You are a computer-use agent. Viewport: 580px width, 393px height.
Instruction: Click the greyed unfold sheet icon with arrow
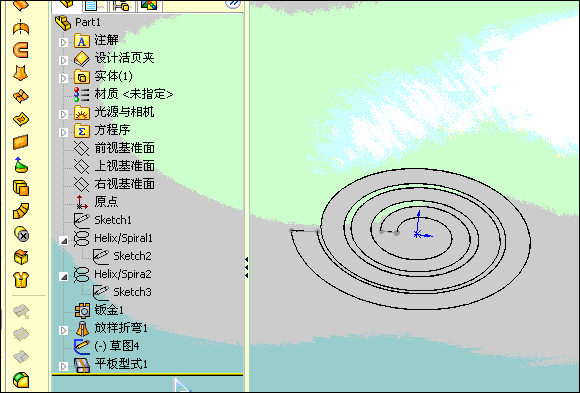(x=21, y=312)
